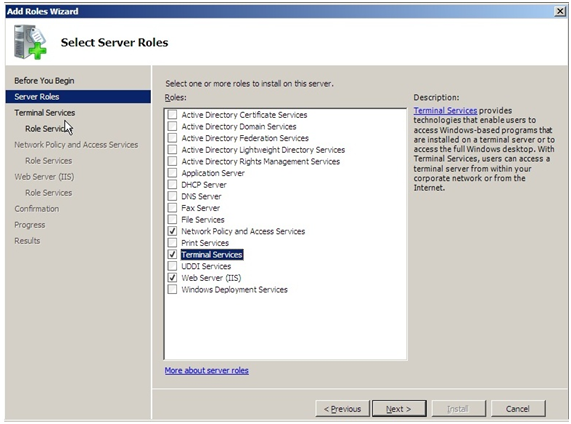Select the Application Server role label
571x424 pixels.
213,173
